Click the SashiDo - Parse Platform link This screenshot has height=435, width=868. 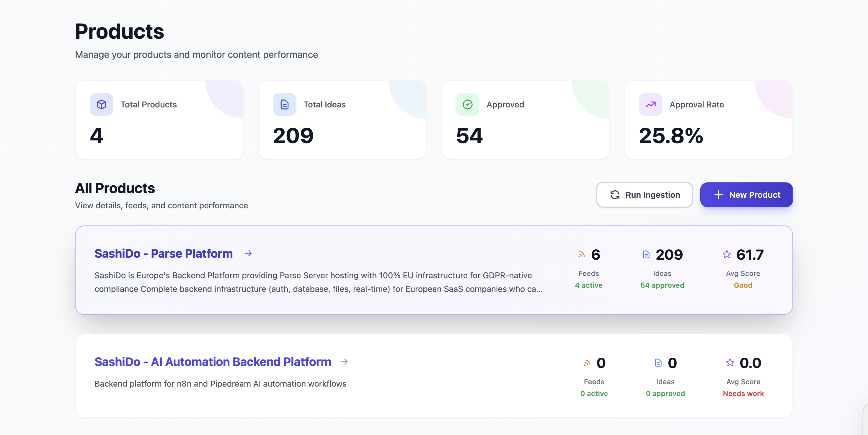[x=164, y=254]
